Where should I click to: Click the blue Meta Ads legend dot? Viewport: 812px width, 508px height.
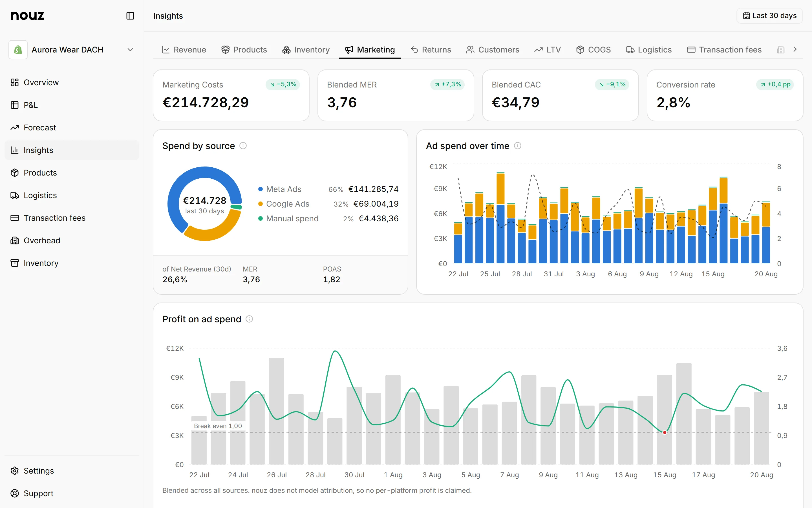(x=261, y=189)
